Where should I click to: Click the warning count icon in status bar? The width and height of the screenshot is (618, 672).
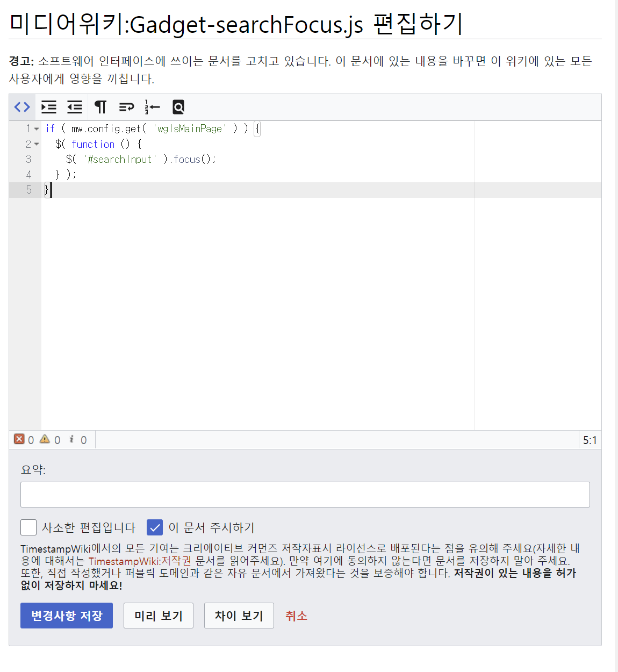(x=45, y=439)
